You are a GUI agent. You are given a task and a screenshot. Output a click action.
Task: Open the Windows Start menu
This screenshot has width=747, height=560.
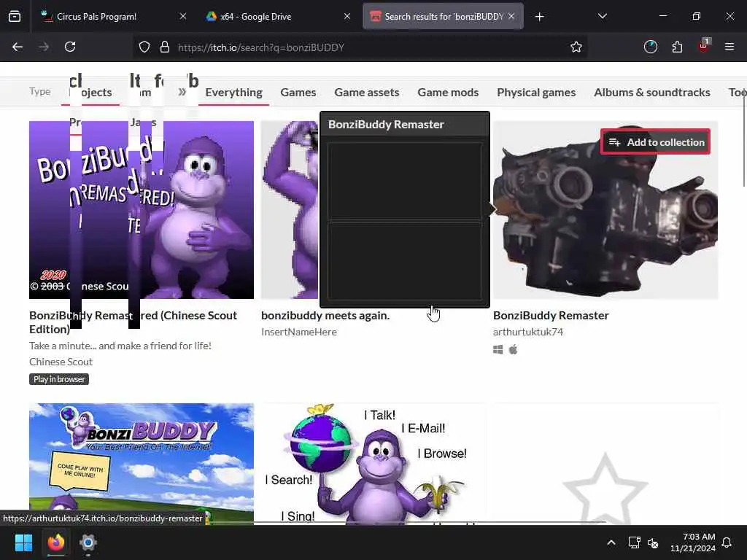coord(23,542)
